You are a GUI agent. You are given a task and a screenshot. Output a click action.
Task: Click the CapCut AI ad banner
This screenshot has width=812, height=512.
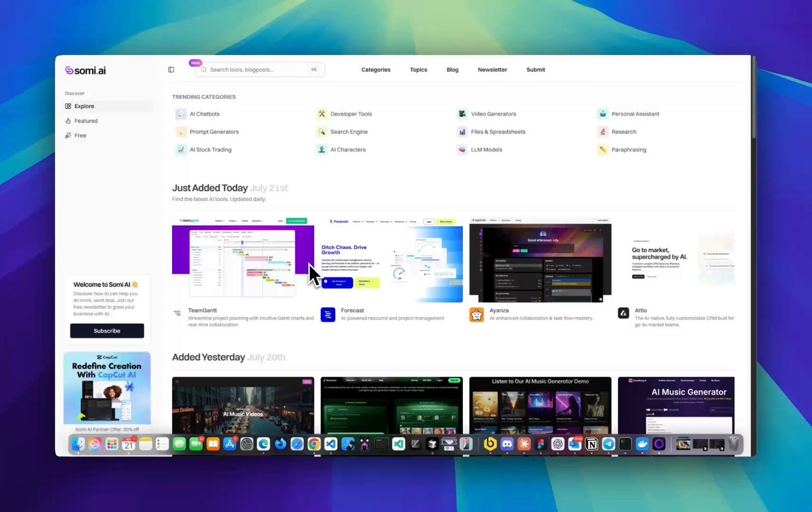pos(107,388)
